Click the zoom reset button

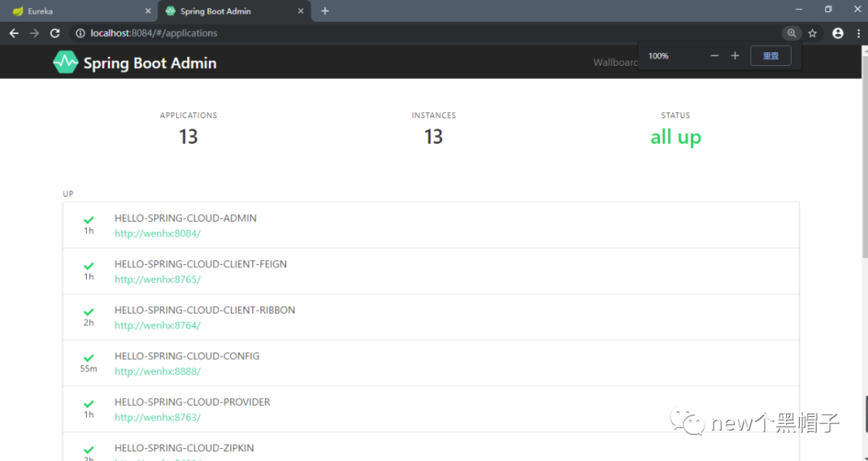(x=771, y=55)
